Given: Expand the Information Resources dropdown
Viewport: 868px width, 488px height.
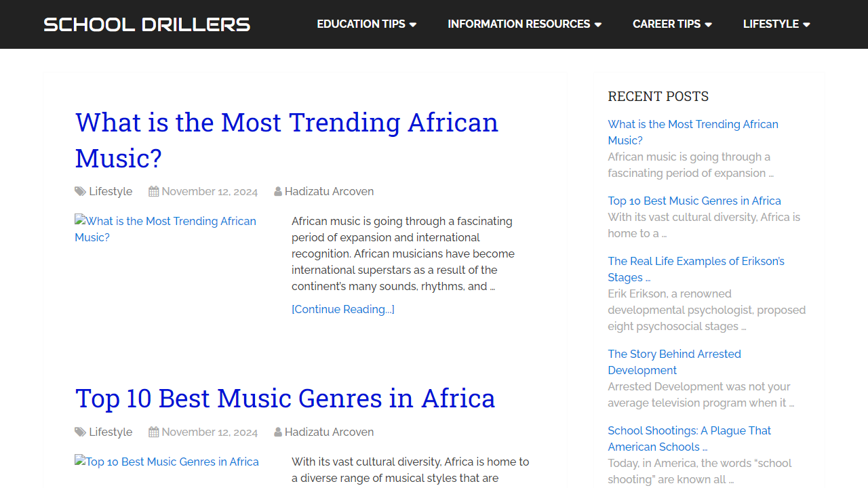Looking at the screenshot, I should [x=598, y=24].
